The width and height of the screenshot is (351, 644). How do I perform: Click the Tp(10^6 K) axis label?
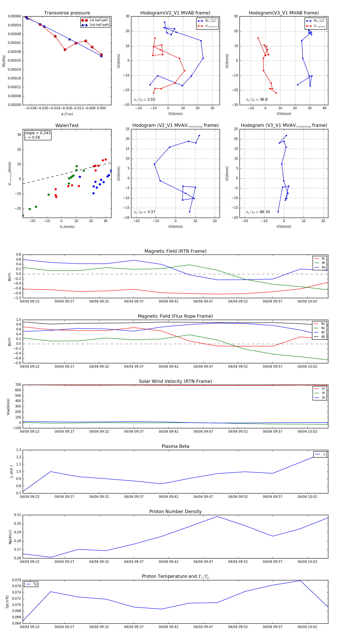[7, 602]
